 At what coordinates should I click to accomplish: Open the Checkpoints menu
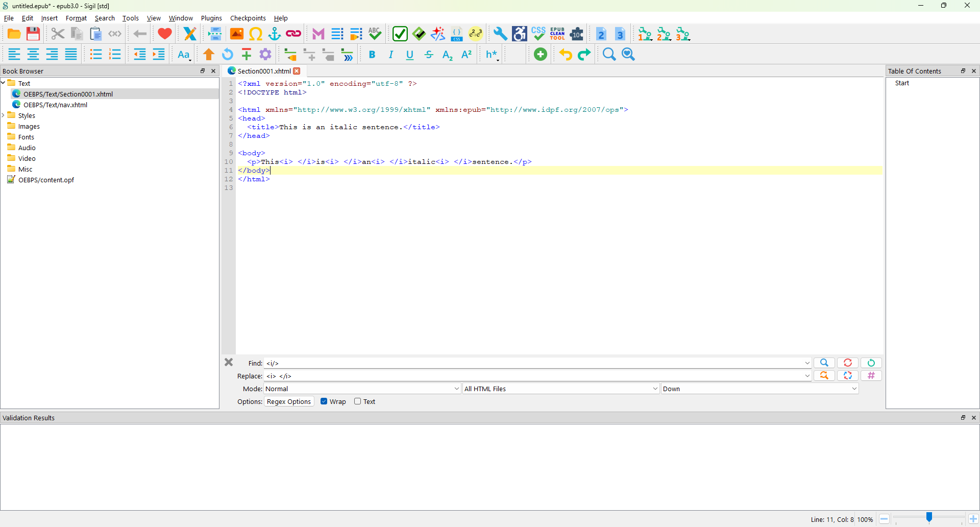pos(248,18)
